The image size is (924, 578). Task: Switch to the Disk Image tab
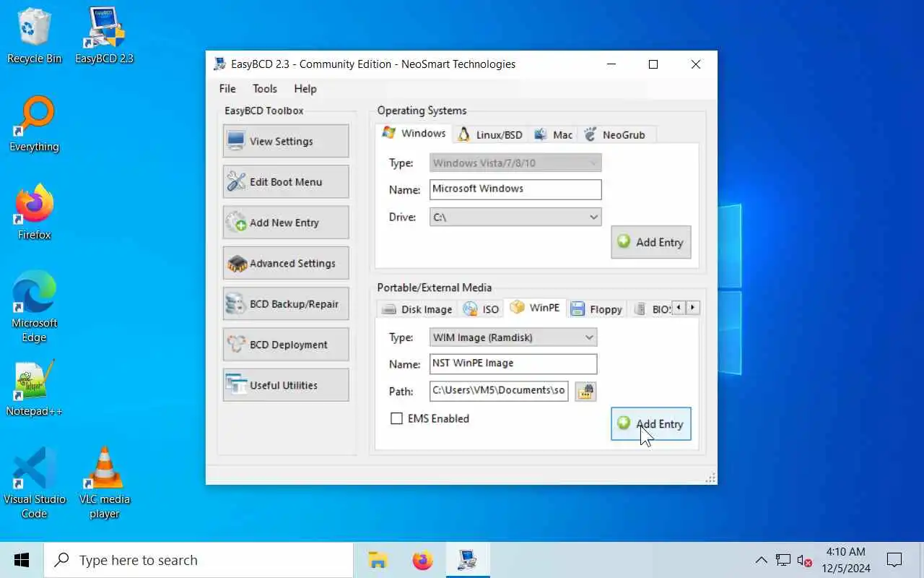tap(417, 309)
